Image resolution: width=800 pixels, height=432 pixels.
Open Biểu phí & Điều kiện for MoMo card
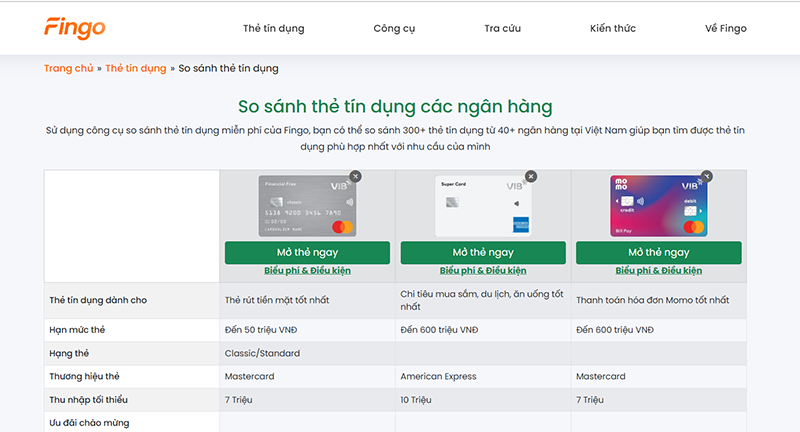pyautogui.click(x=659, y=271)
